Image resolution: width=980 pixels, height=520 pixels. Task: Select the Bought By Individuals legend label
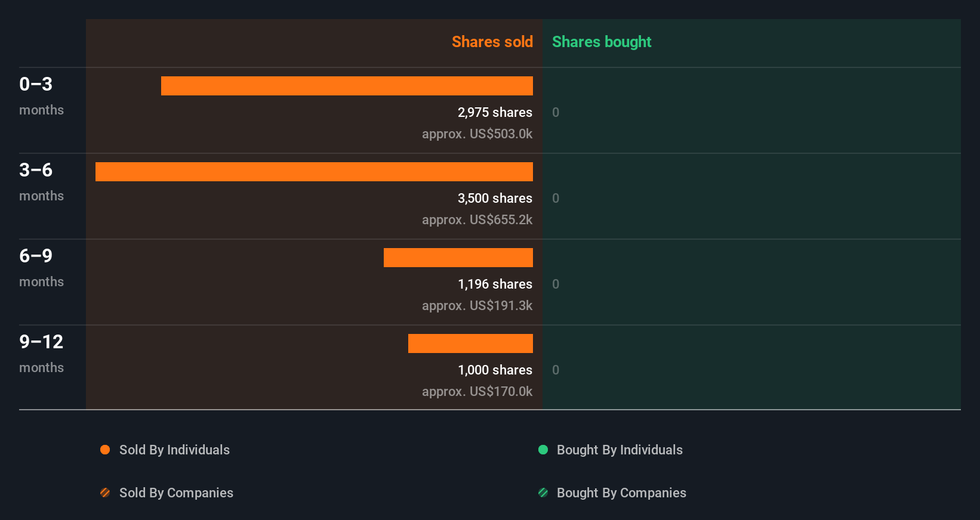coord(620,450)
